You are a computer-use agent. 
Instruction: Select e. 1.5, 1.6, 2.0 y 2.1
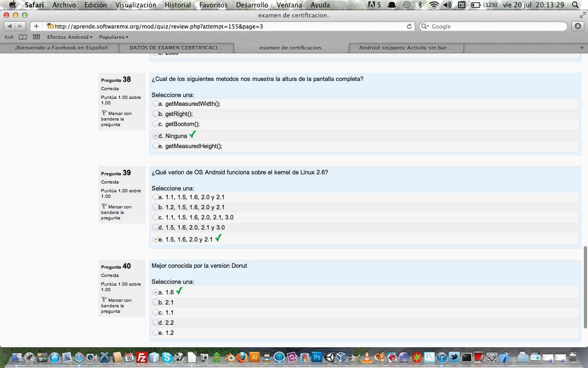click(155, 240)
